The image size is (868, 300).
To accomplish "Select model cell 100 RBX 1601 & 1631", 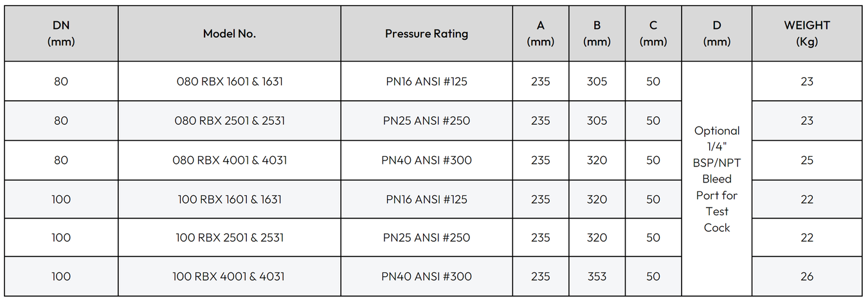I will click(230, 199).
